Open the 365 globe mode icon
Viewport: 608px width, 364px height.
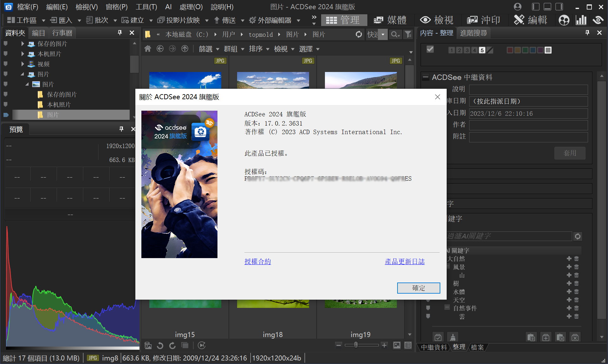pos(564,20)
